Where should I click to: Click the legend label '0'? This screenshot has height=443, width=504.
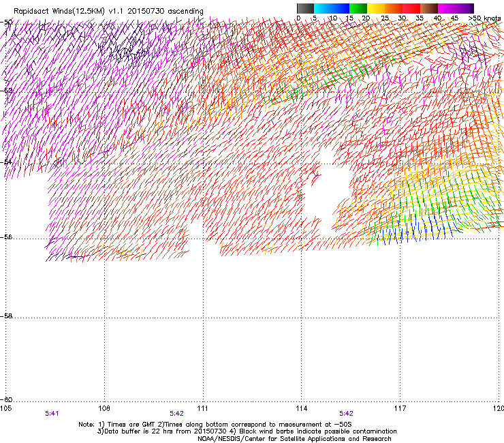click(x=298, y=18)
